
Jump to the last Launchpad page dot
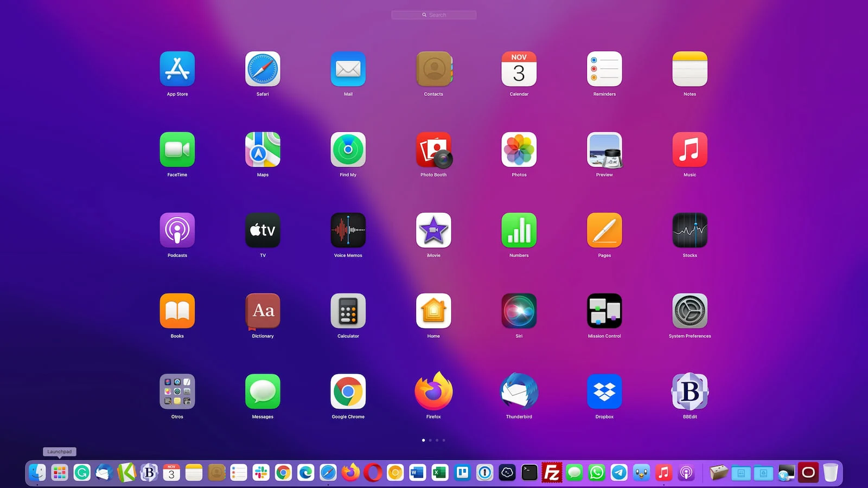click(x=444, y=440)
